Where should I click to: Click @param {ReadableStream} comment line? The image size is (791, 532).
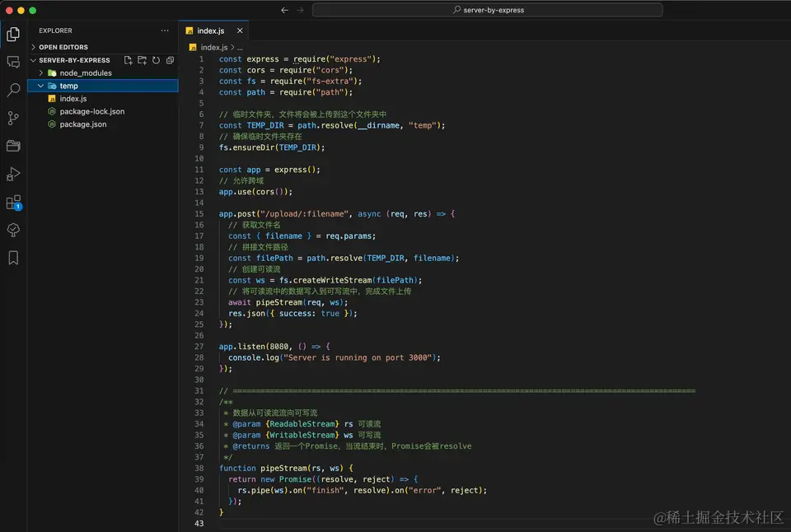302,424
